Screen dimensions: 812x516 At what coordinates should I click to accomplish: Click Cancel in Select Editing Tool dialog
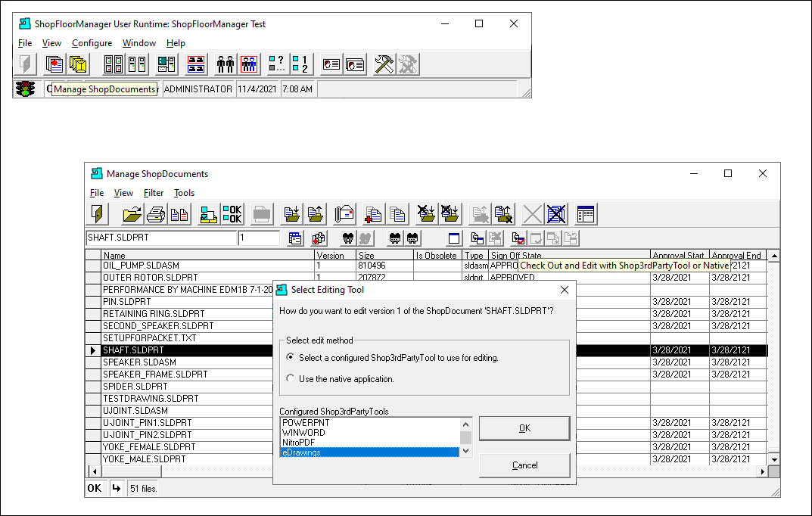(524, 465)
